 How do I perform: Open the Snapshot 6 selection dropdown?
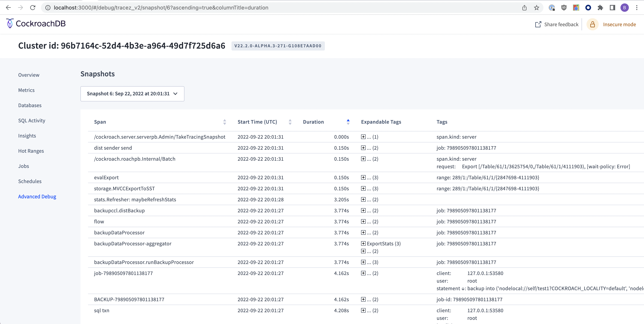[x=132, y=94]
